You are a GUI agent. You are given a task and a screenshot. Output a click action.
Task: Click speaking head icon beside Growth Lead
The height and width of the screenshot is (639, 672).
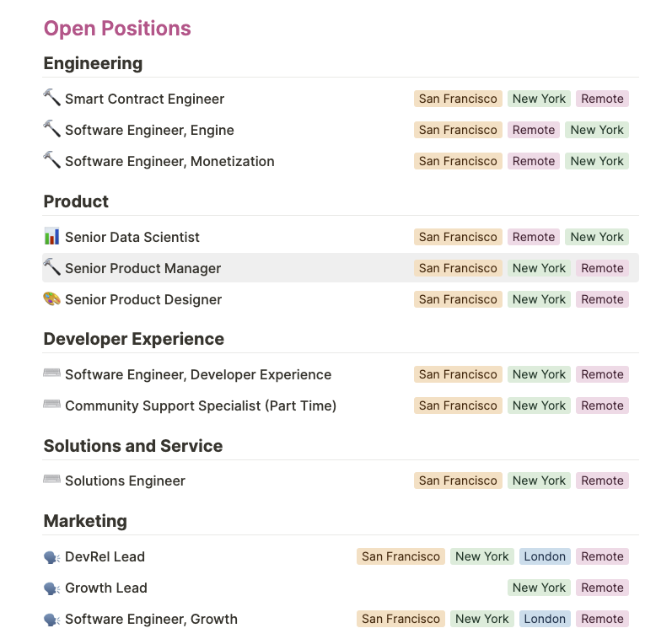52,588
